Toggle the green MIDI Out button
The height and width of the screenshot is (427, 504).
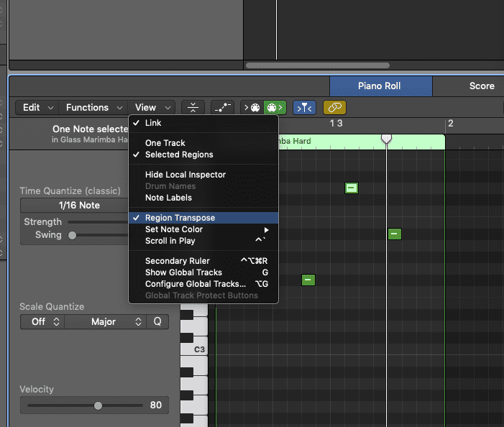[x=275, y=107]
